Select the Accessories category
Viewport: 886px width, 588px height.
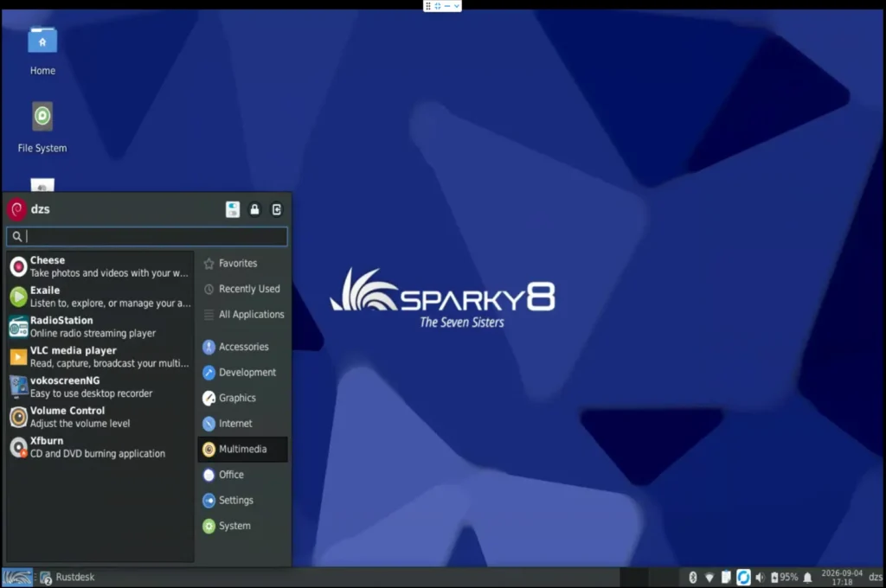coord(242,347)
